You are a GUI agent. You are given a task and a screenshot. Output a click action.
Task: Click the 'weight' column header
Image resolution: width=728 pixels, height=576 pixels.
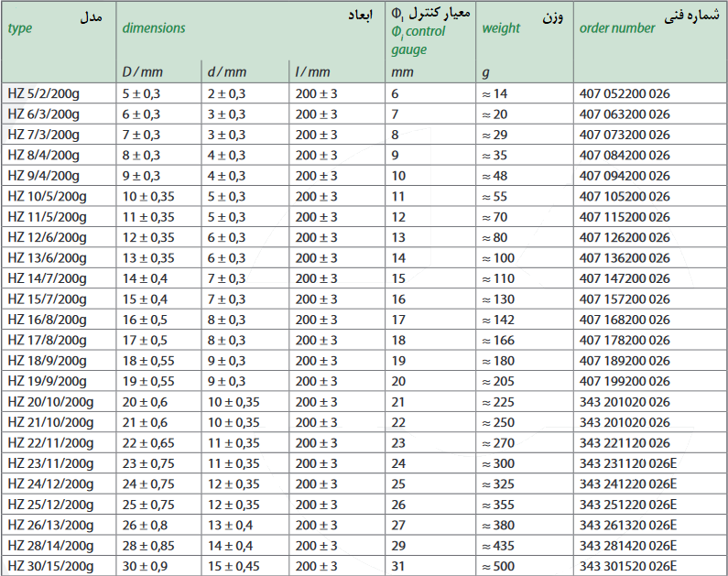pos(501,28)
